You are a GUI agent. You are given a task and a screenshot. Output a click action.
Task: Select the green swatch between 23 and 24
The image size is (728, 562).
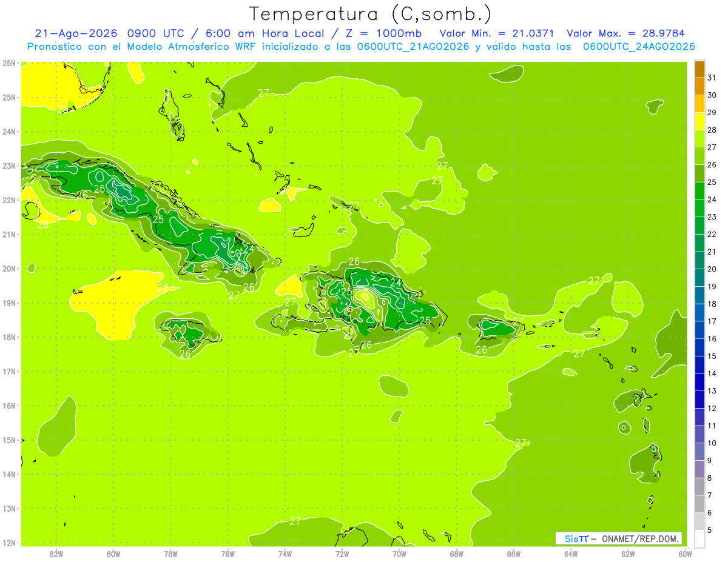(699, 208)
